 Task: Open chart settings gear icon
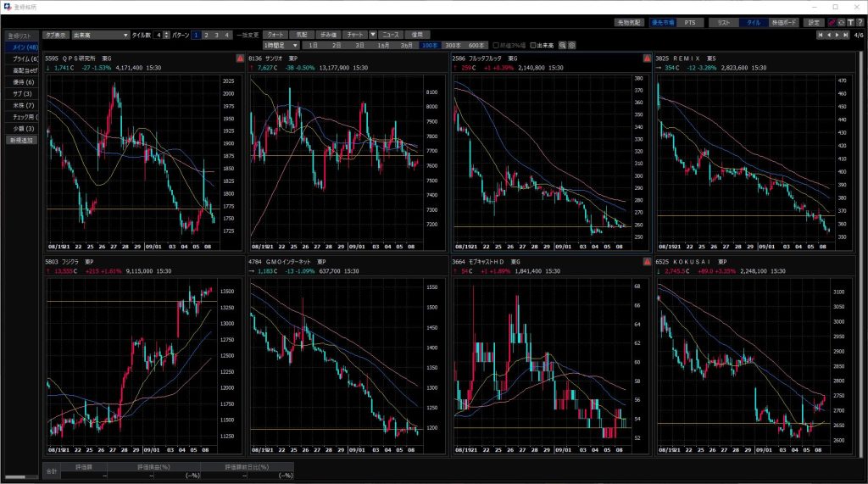572,44
